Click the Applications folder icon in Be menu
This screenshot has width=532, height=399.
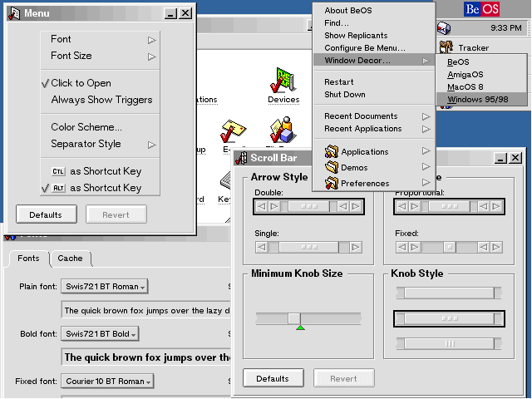coord(332,152)
